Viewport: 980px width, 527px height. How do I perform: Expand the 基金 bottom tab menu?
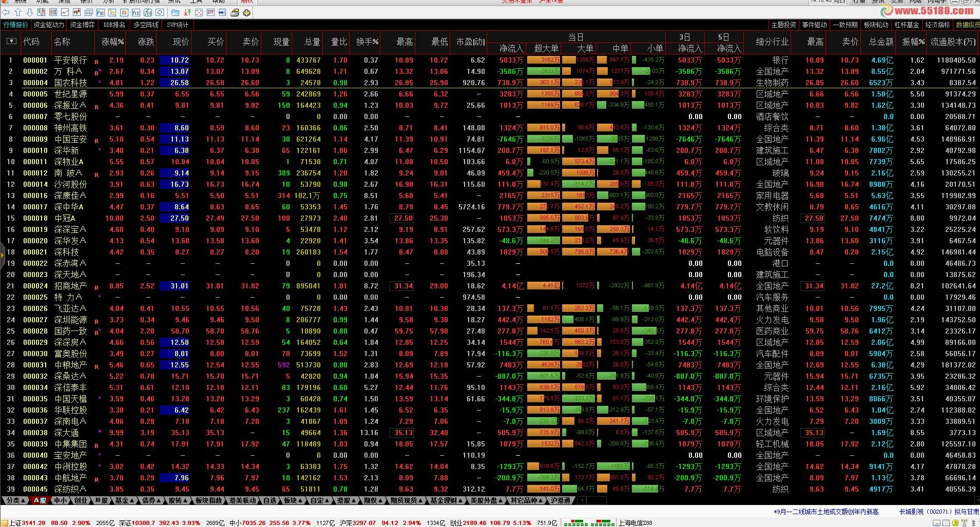pos(125,500)
